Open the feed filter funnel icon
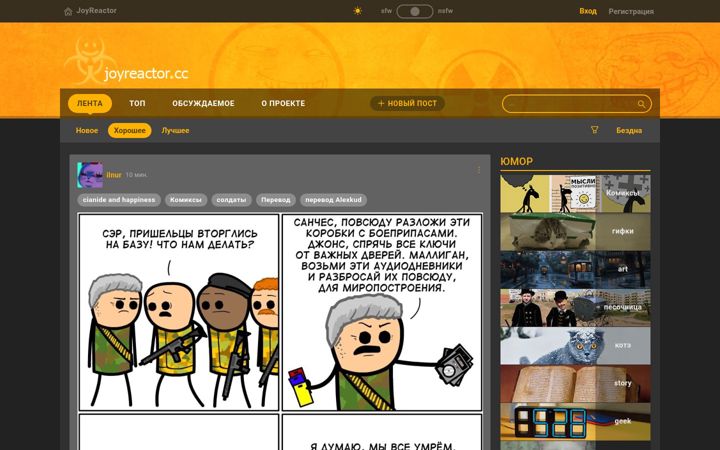 pyautogui.click(x=595, y=130)
